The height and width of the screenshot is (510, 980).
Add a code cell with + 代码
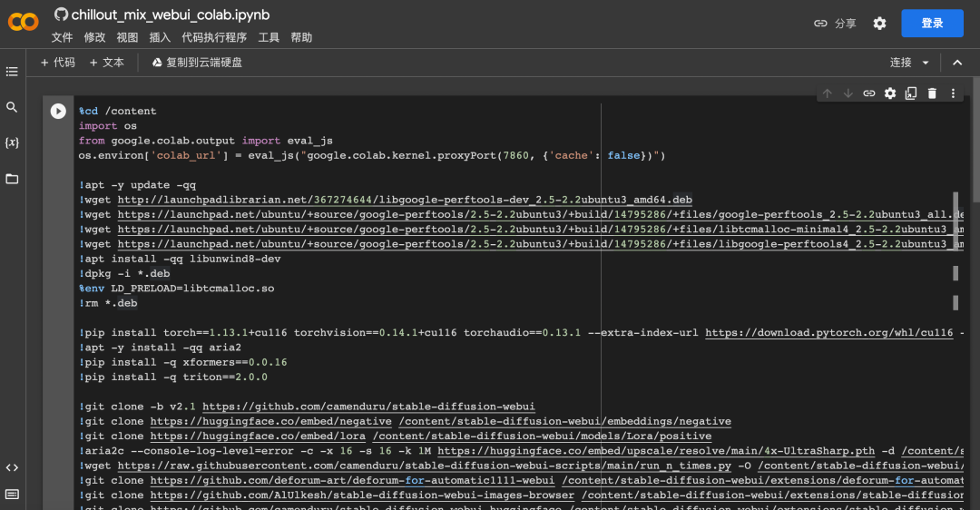57,63
